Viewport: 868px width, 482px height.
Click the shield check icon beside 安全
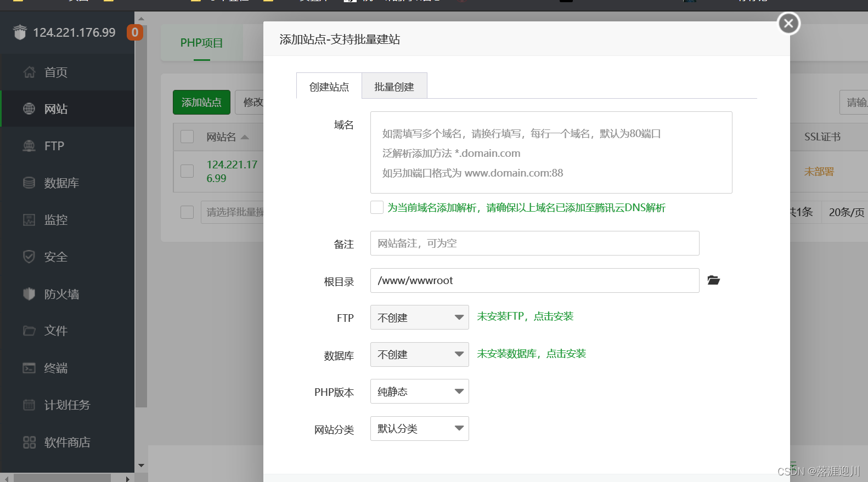click(29, 257)
